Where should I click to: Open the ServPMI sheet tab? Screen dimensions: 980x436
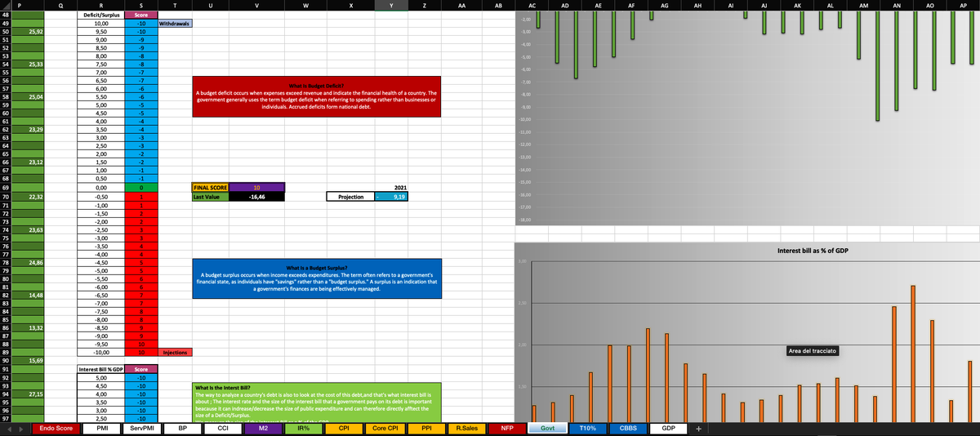click(142, 429)
